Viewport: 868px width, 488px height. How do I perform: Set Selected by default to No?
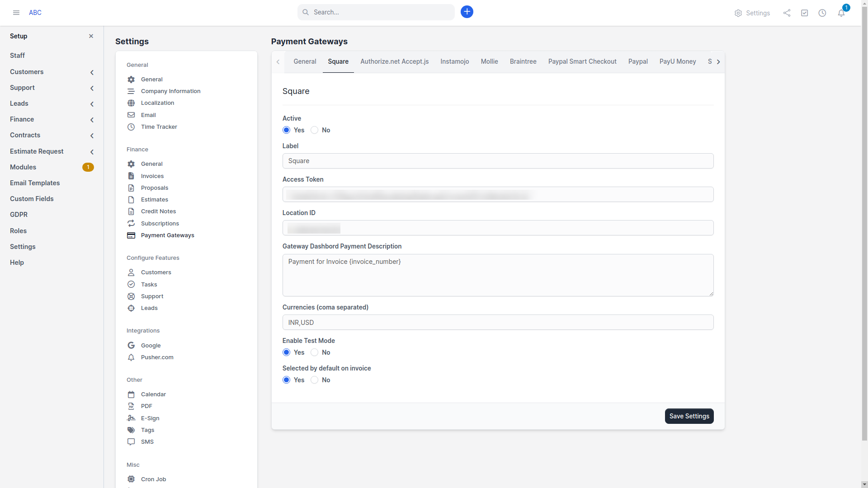315,380
